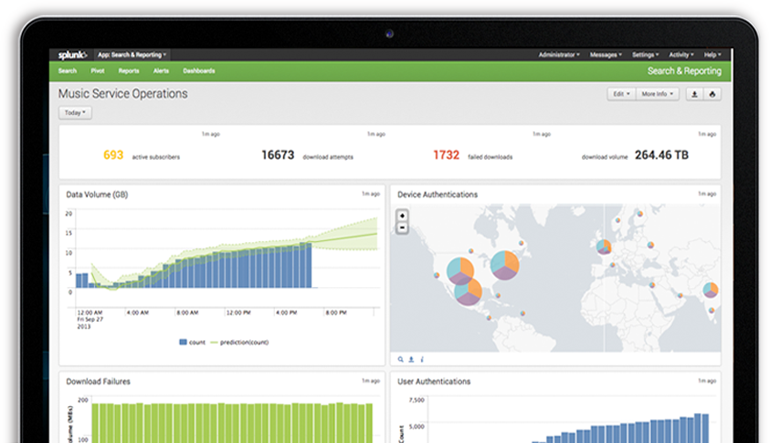Screen dimensions: 770x443
Task: Click the large pie cluster over eastern US
Action: (504, 265)
